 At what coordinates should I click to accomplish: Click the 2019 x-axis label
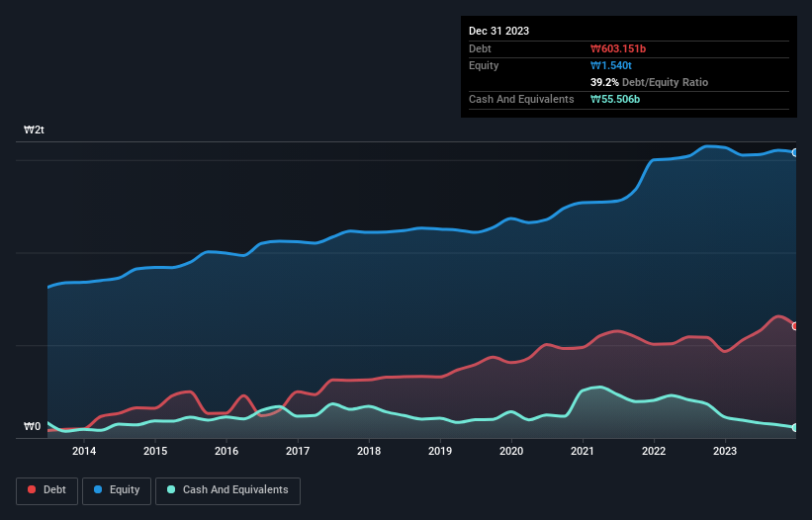pyautogui.click(x=440, y=451)
